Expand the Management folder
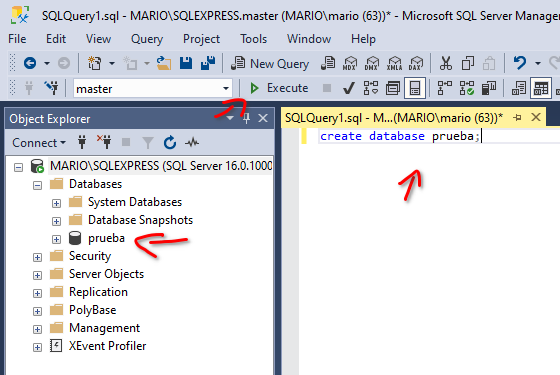The image size is (560, 375). click(x=37, y=329)
